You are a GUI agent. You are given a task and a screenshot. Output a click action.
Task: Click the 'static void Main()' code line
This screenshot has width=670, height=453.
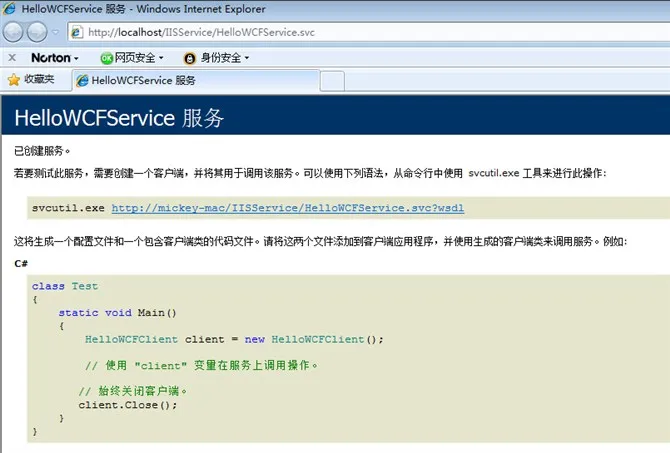coord(118,313)
